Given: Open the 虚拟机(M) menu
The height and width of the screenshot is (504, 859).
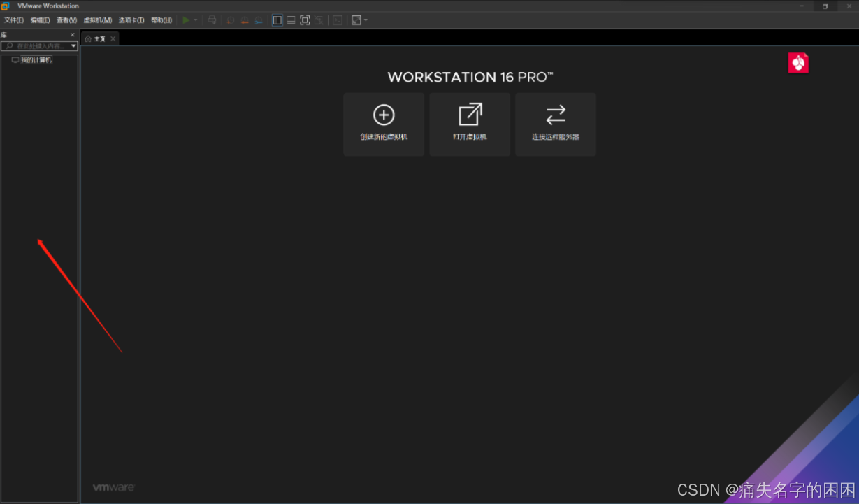Looking at the screenshot, I should [x=97, y=20].
